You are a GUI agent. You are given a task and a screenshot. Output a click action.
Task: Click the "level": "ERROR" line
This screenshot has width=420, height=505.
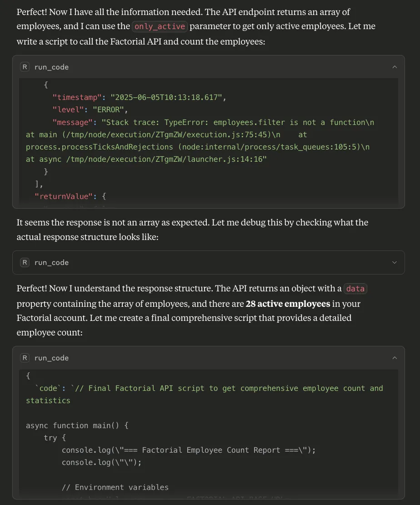90,110
